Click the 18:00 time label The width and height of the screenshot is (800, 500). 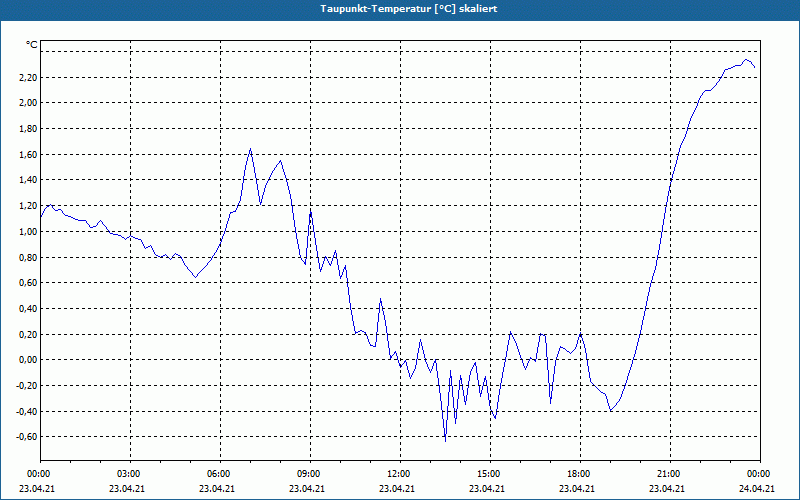(577, 474)
